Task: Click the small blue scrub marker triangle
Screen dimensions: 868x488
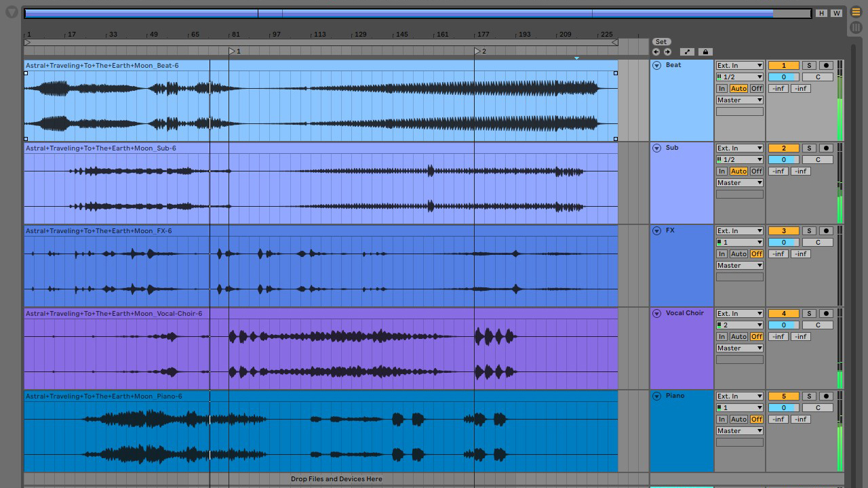Action: tap(576, 58)
